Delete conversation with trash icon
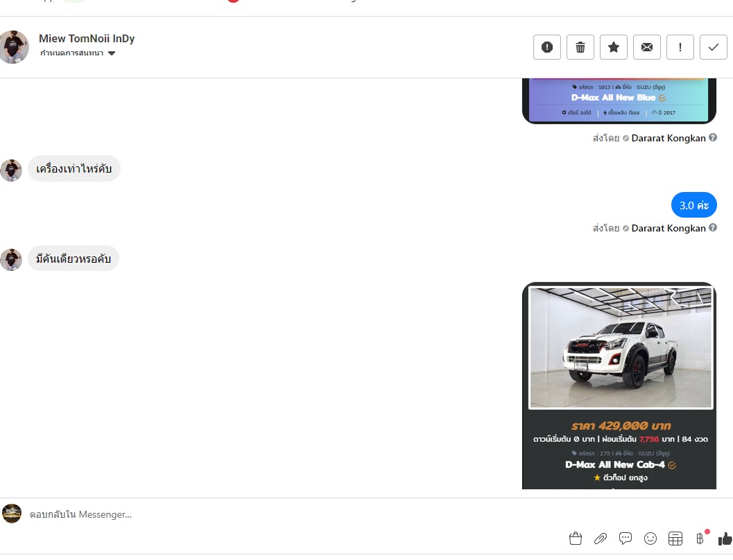 [580, 47]
